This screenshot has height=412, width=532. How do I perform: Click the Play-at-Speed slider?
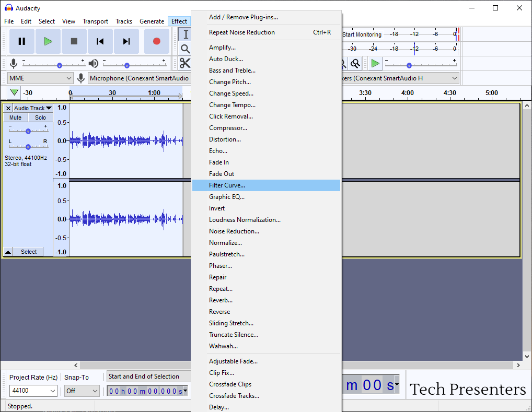[x=421, y=65]
